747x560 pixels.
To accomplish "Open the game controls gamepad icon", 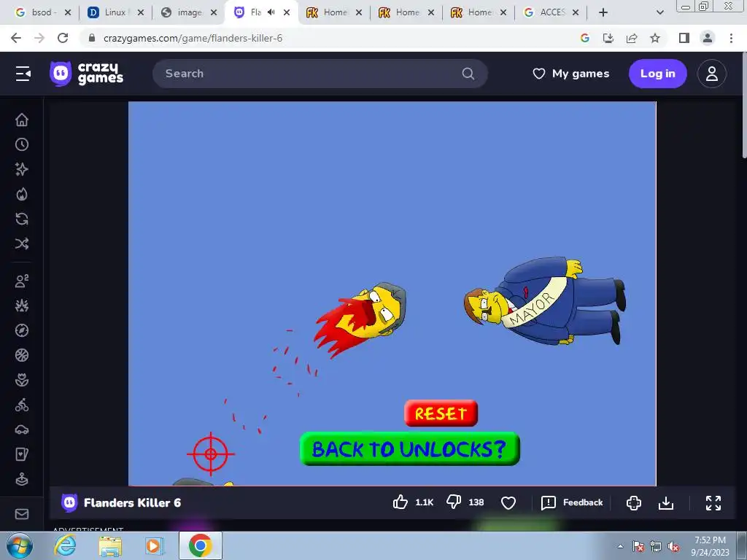I will pyautogui.click(x=634, y=503).
